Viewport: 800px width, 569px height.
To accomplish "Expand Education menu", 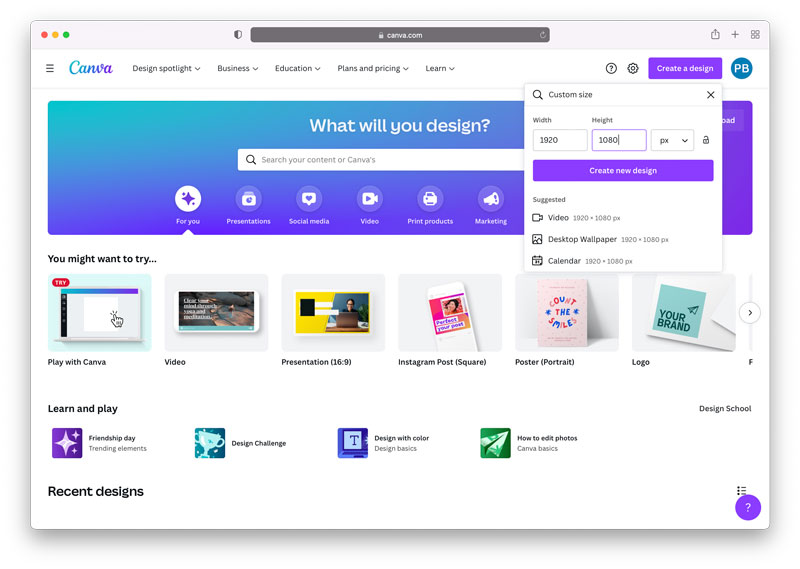I will [297, 68].
